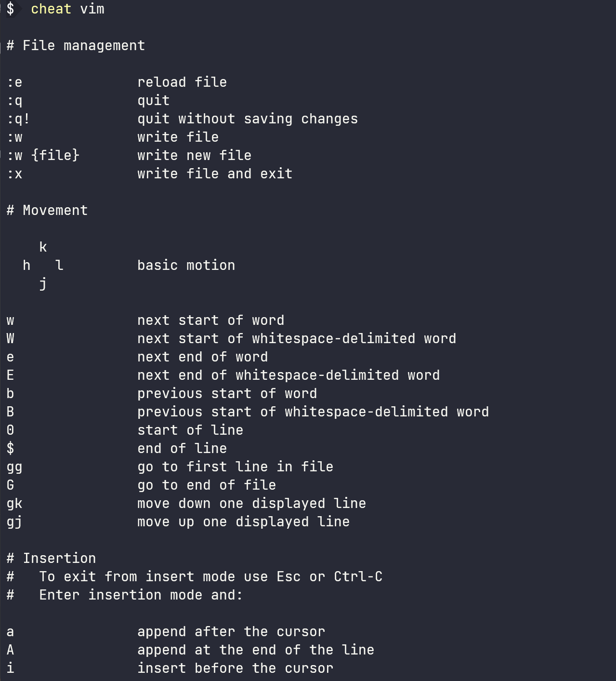The width and height of the screenshot is (616, 681).
Task: Click the "# File management" heading
Action: tap(76, 46)
